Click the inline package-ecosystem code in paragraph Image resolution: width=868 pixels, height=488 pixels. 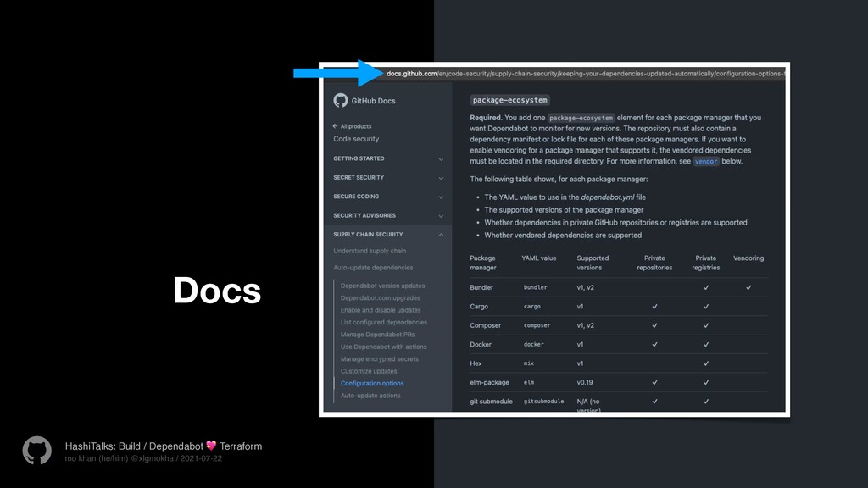coord(581,118)
